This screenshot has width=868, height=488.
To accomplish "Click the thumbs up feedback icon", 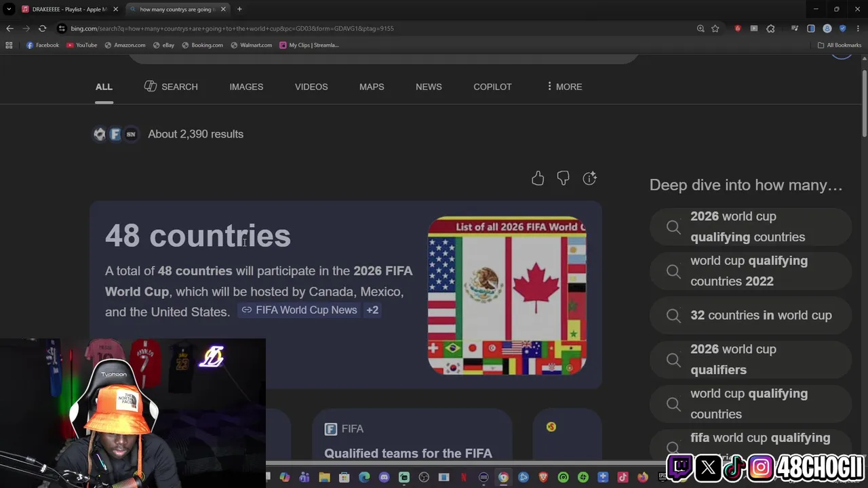I will (x=538, y=178).
